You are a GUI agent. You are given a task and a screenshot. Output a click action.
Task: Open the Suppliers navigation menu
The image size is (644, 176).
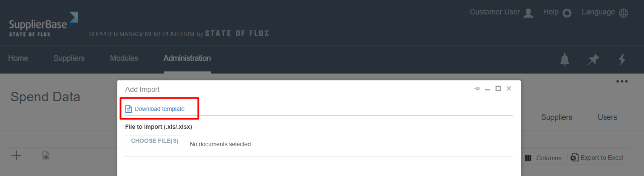69,58
